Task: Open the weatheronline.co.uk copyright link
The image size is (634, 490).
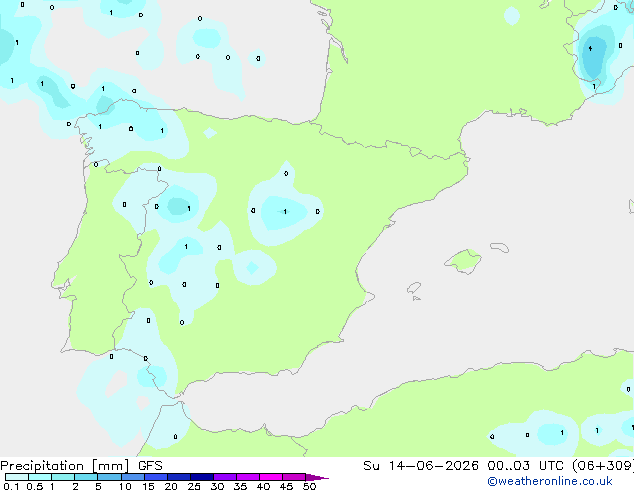Action: (x=549, y=481)
